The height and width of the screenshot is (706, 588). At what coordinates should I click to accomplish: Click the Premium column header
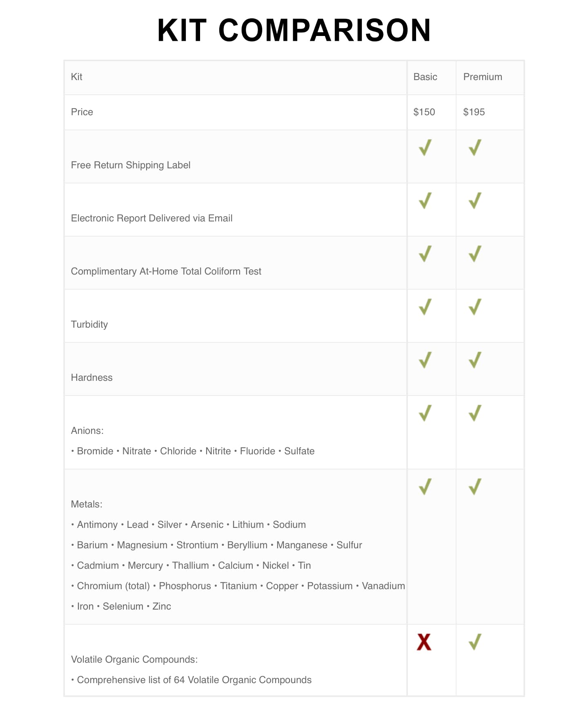pyautogui.click(x=483, y=77)
